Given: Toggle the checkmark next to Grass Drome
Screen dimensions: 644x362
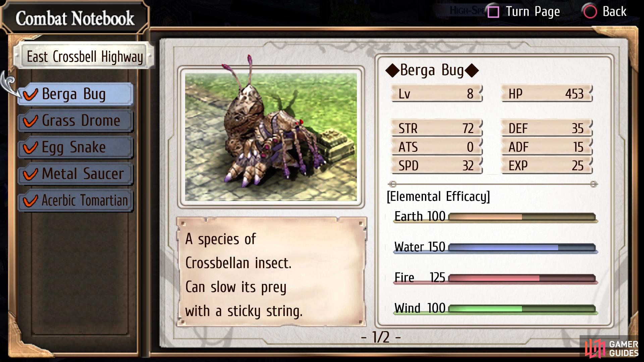Looking at the screenshot, I should coord(30,121).
